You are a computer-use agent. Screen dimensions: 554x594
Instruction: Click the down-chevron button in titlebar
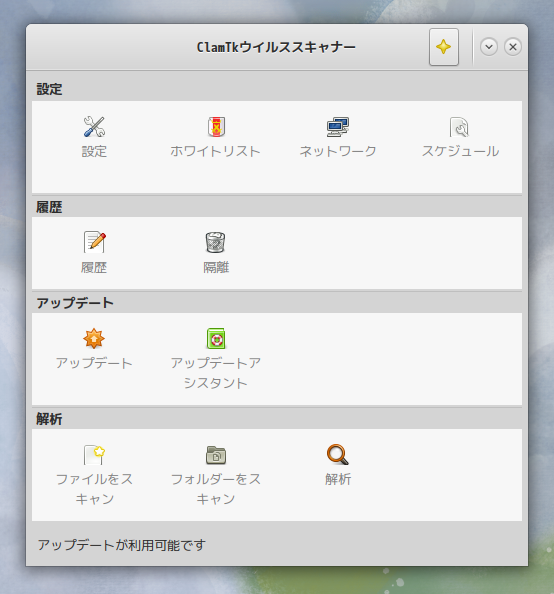coord(489,47)
